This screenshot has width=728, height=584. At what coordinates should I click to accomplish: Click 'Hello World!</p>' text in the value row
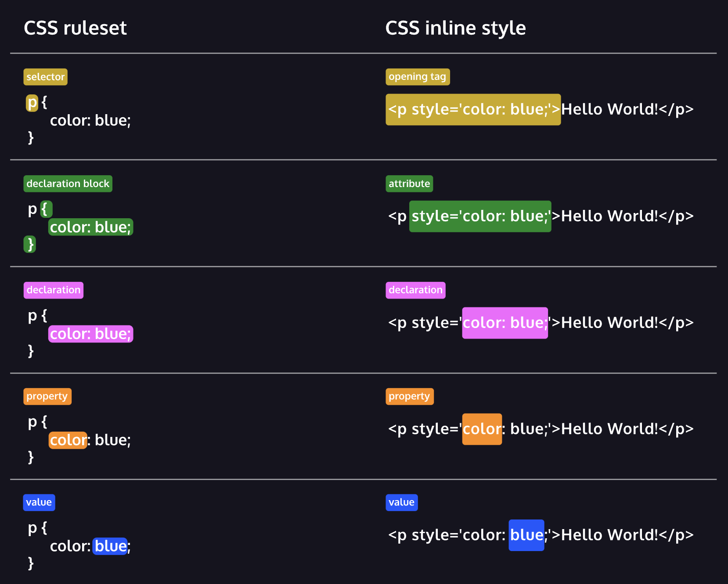[627, 535]
